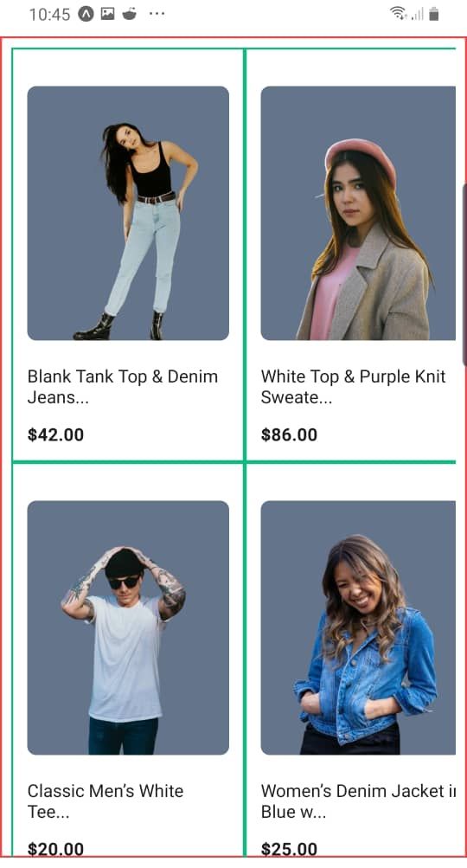
Task: Tap the Wi-Fi icon in status bar
Action: click(x=398, y=13)
